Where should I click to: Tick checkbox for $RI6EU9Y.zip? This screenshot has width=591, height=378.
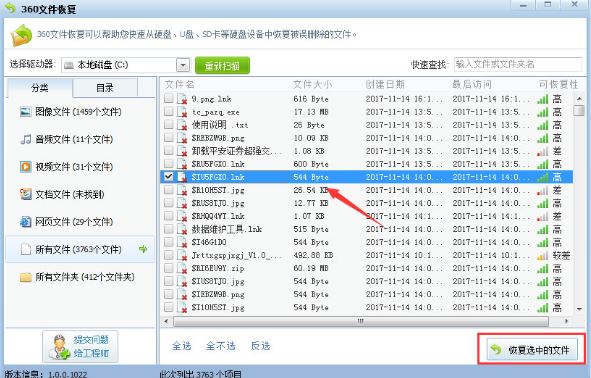(x=168, y=268)
